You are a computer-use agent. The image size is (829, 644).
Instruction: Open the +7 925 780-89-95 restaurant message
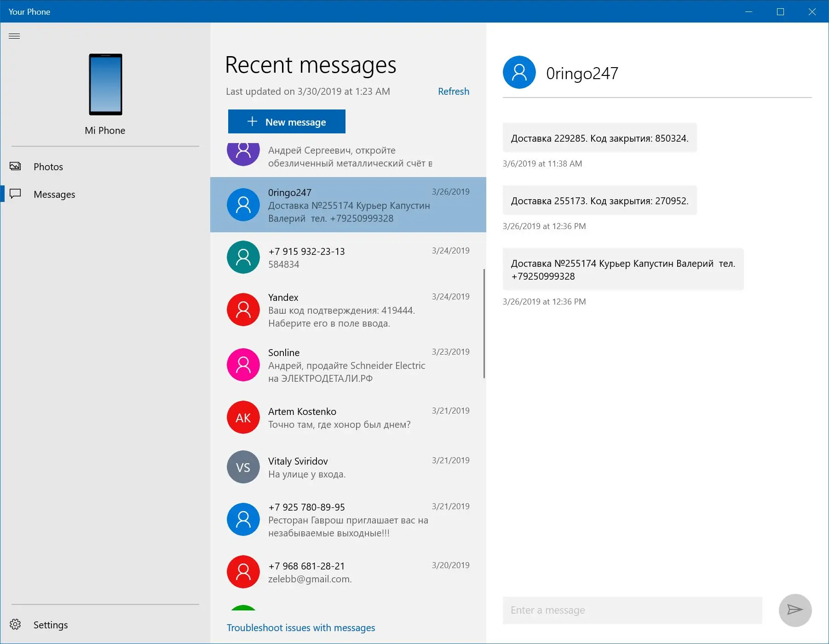coord(348,520)
